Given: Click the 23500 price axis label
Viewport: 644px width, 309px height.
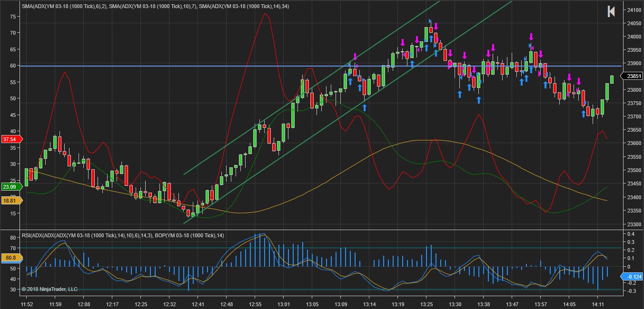Looking at the screenshot, I should tap(634, 170).
